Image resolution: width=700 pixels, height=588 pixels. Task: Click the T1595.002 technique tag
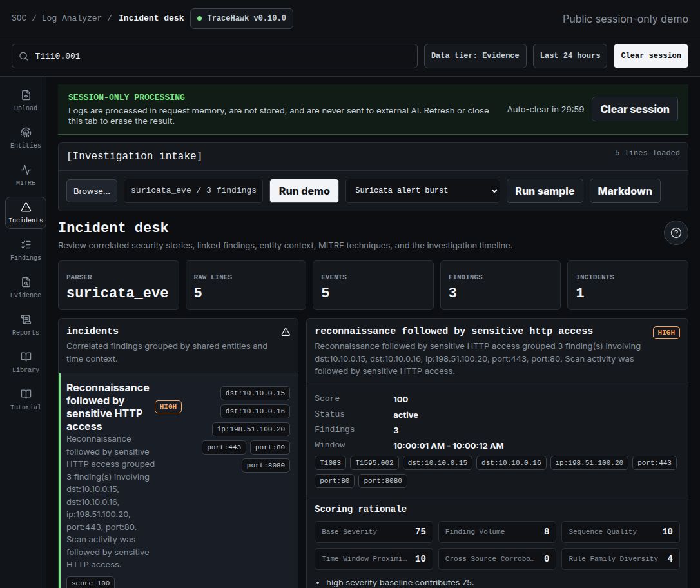point(374,462)
